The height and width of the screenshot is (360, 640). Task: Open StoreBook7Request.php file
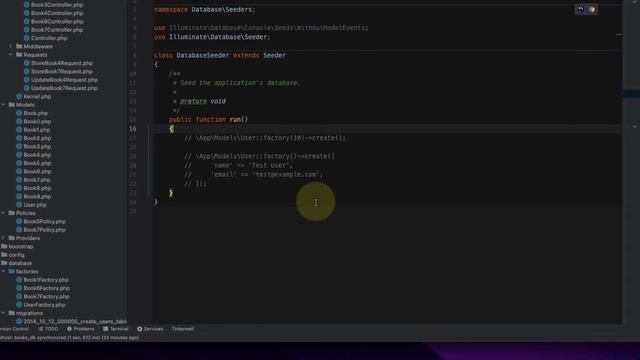58,71
